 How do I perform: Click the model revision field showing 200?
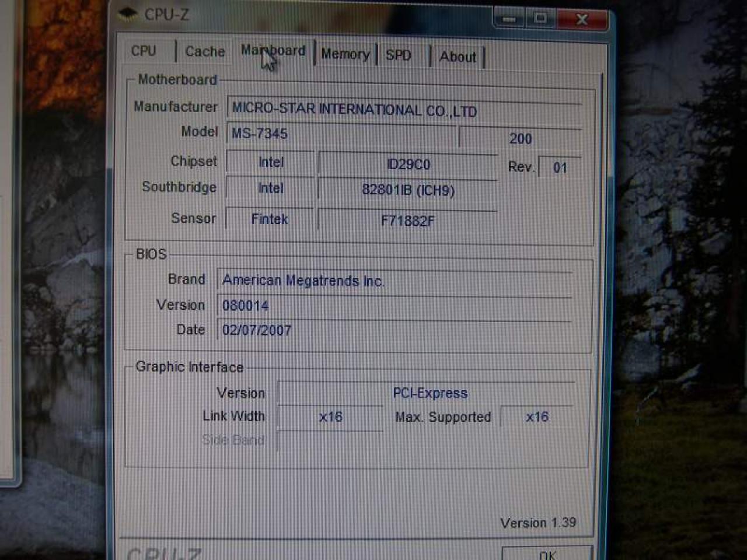point(520,138)
